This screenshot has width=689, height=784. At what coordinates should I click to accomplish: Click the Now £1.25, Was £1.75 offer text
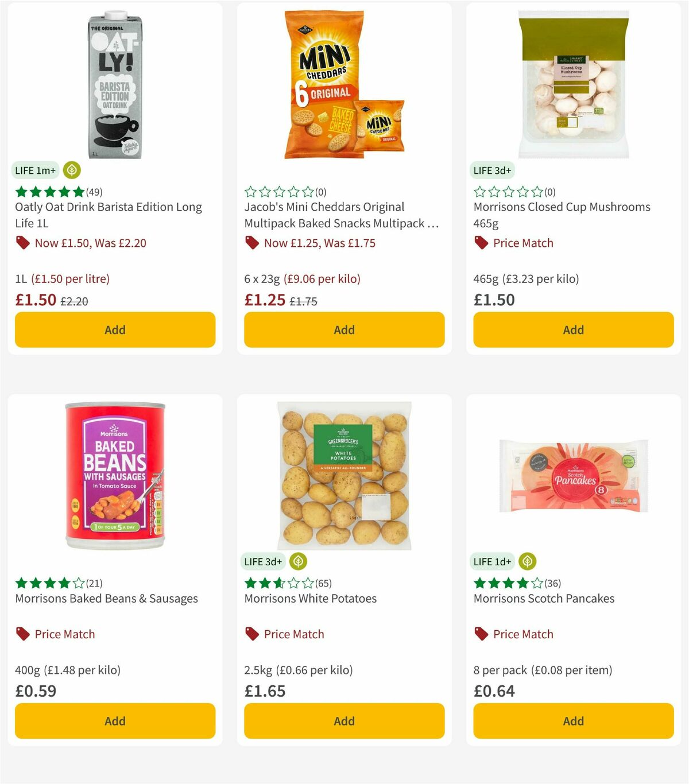[x=319, y=243]
